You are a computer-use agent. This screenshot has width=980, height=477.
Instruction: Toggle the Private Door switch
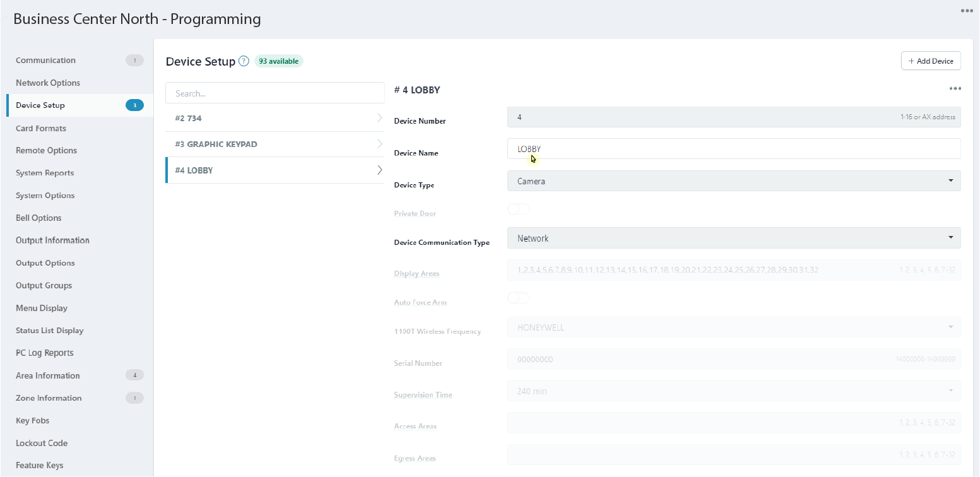point(518,209)
